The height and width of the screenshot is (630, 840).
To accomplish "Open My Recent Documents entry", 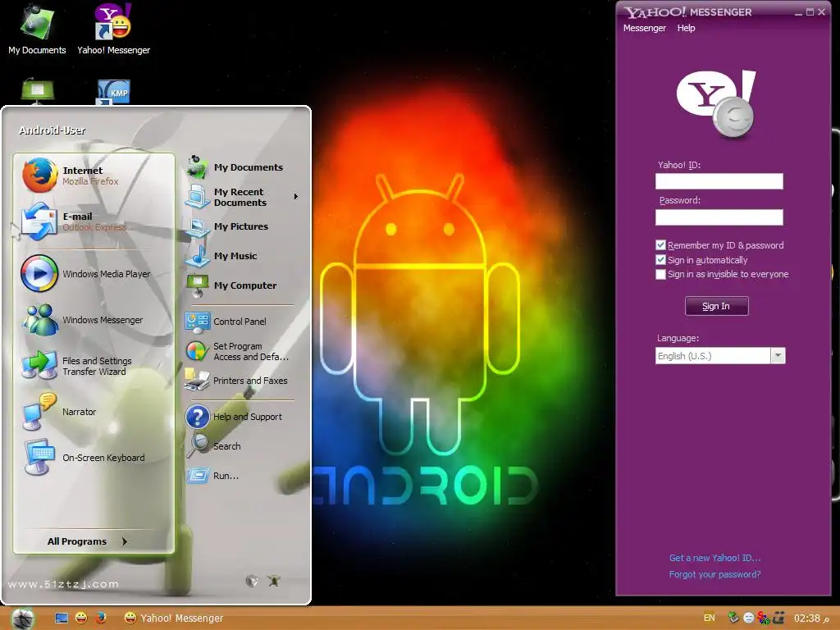I will [x=240, y=197].
